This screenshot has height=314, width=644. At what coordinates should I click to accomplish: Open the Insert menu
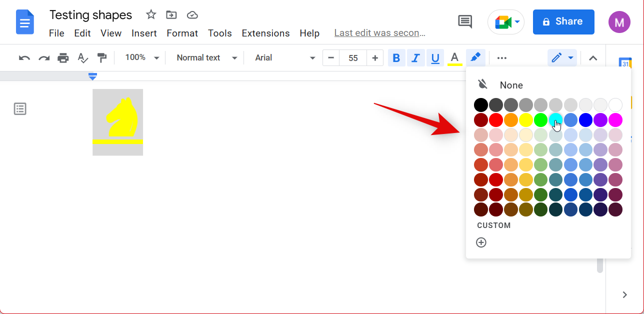pos(144,33)
